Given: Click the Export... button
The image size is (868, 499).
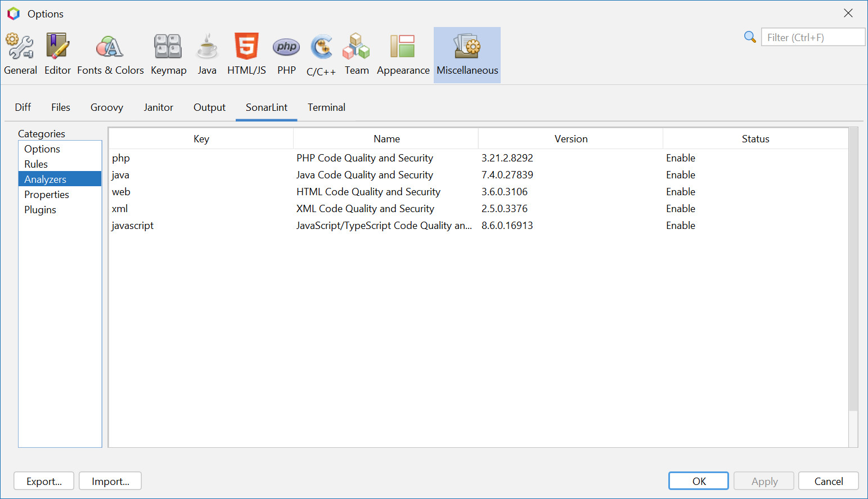Looking at the screenshot, I should pos(44,481).
